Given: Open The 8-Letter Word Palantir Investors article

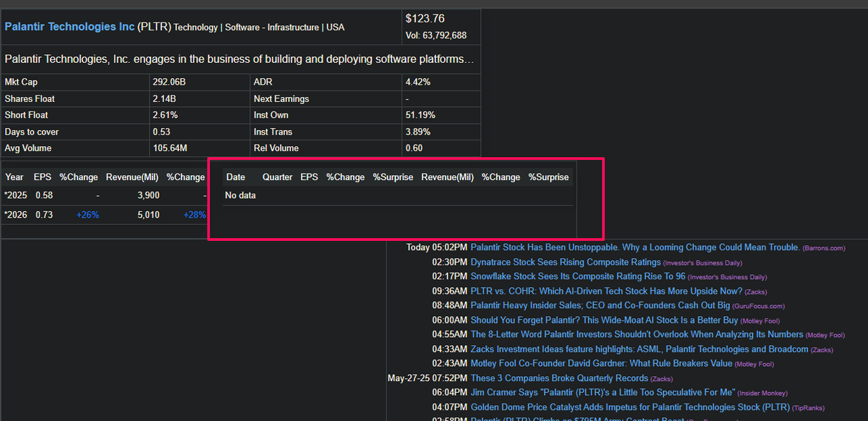Looking at the screenshot, I should click(637, 334).
